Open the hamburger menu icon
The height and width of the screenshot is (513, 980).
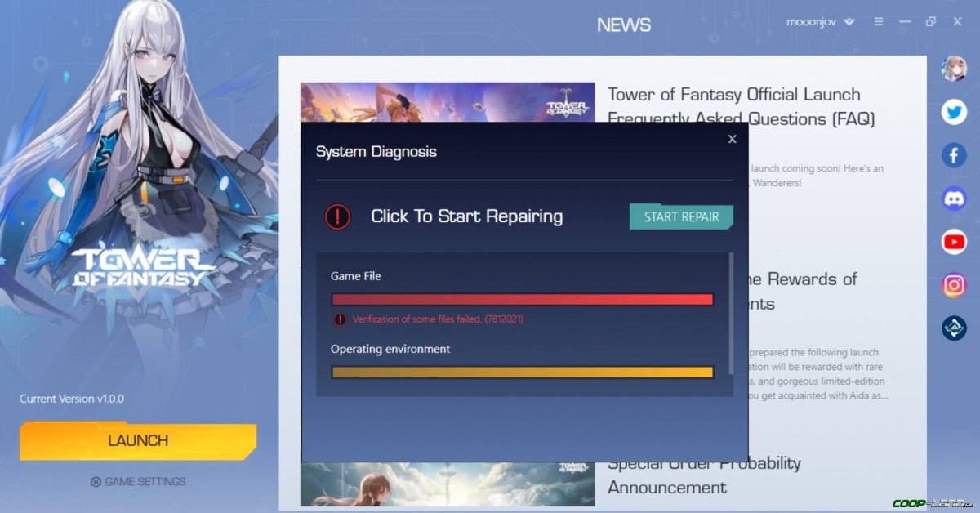point(879,22)
